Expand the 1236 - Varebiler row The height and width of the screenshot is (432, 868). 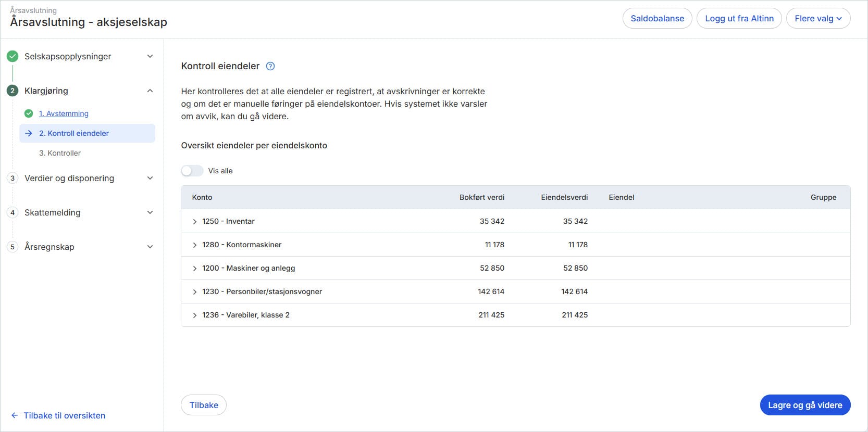195,315
